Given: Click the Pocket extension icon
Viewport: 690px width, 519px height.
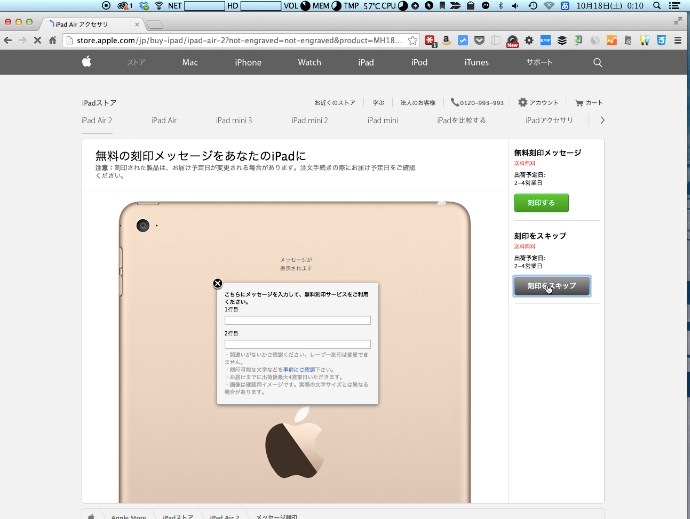Looking at the screenshot, I should (x=479, y=41).
